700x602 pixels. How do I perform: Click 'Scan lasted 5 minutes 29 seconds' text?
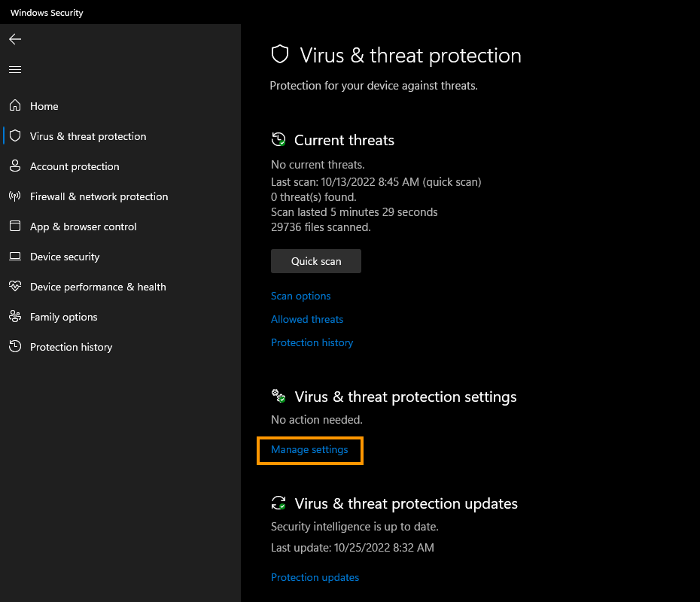354,212
